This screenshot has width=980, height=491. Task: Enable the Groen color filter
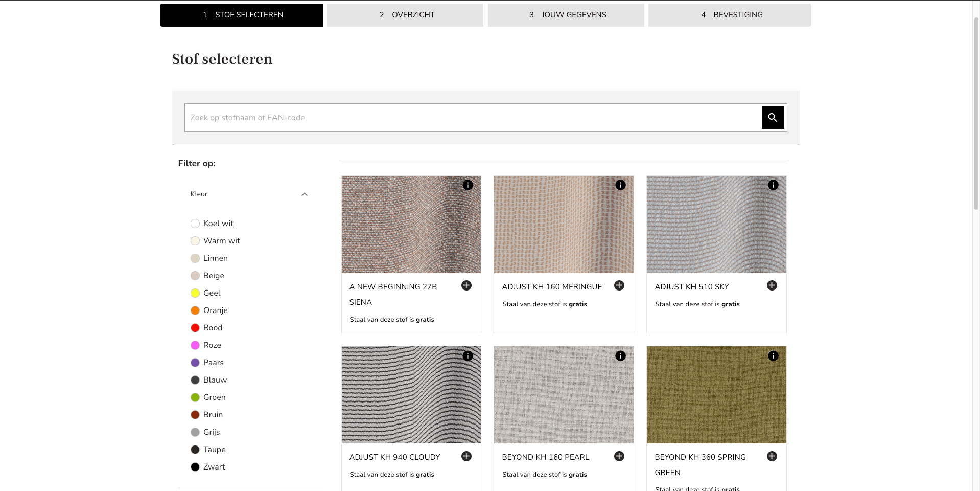pos(195,397)
